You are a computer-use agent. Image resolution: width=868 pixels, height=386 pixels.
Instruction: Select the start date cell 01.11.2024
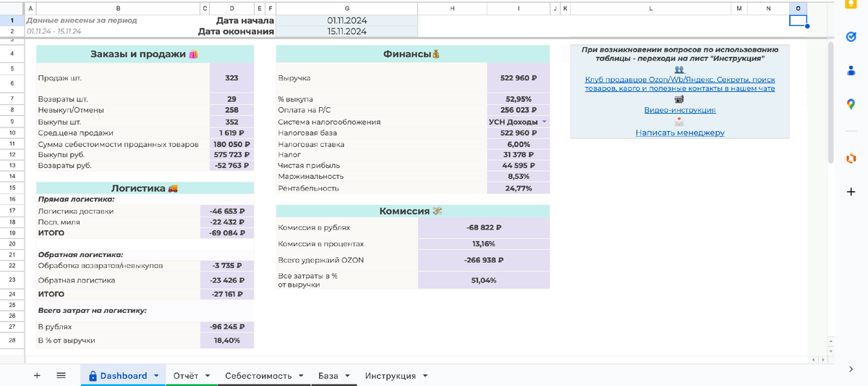coord(347,20)
